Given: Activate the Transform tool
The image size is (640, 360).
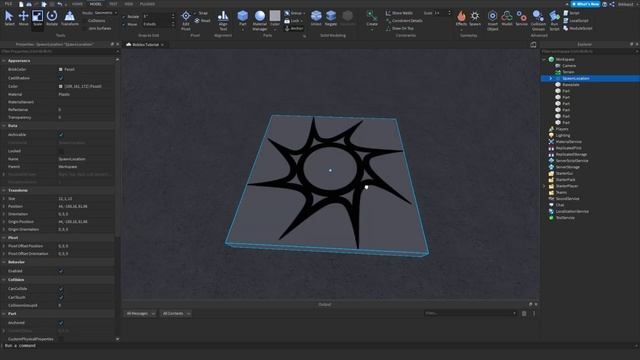Looking at the screenshot, I should pos(70,18).
